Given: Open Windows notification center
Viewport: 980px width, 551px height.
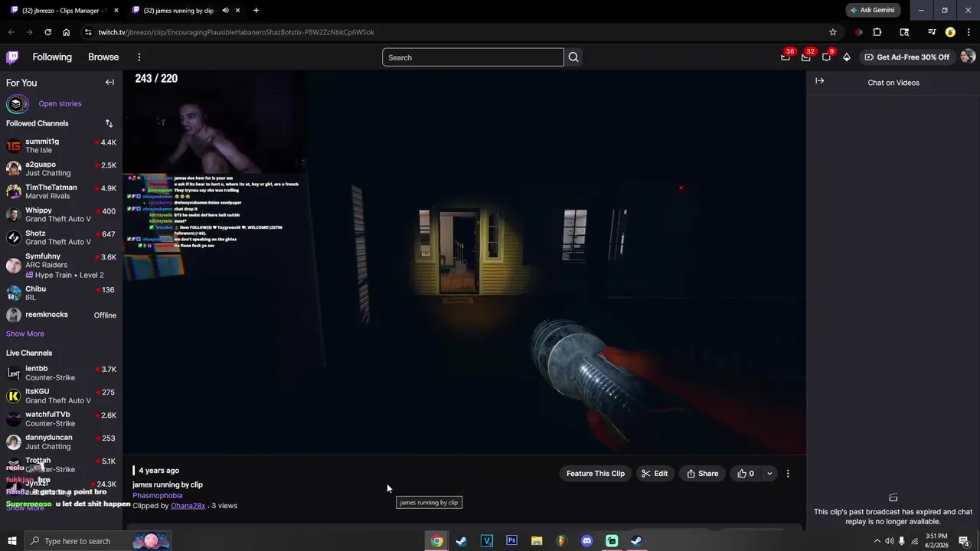Looking at the screenshot, I should pyautogui.click(x=965, y=541).
